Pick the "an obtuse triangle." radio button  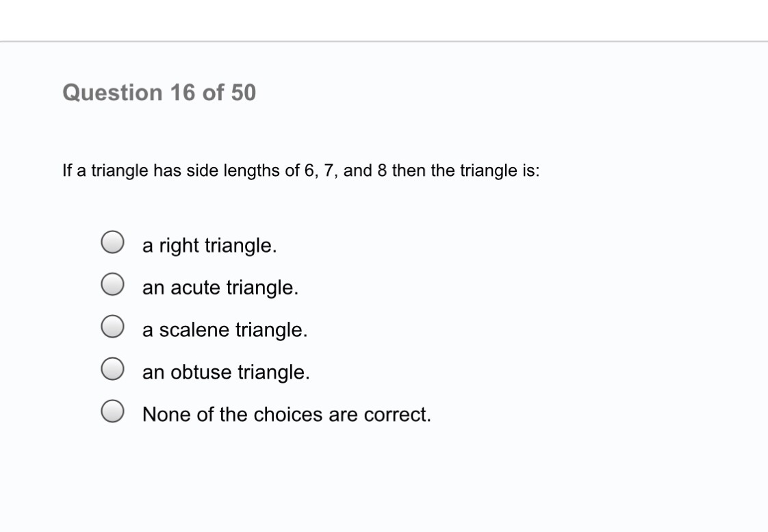(112, 368)
